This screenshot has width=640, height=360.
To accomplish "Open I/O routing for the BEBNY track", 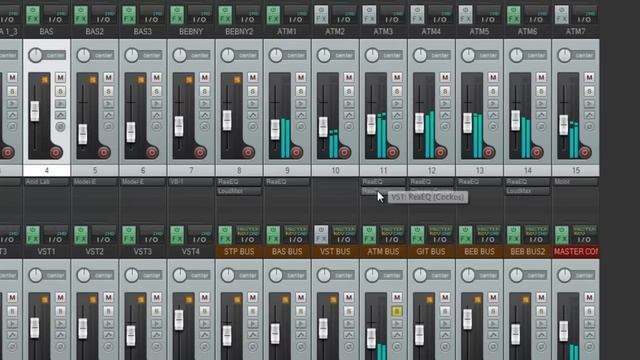I will pyautogui.click(x=200, y=15).
